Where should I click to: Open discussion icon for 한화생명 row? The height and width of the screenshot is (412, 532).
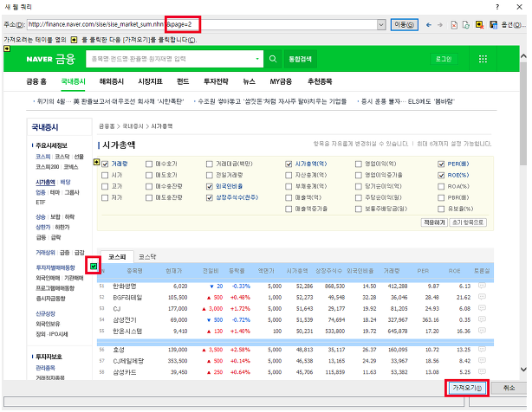click(x=482, y=286)
